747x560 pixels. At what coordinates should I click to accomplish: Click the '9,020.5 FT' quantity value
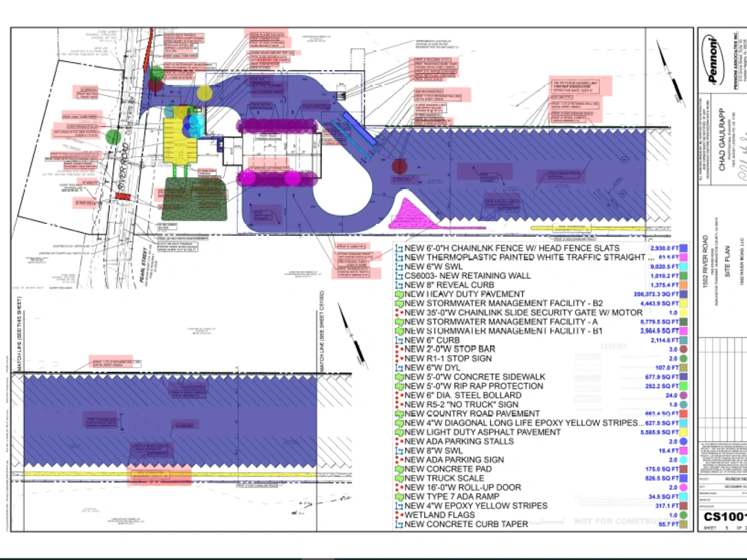[665, 267]
